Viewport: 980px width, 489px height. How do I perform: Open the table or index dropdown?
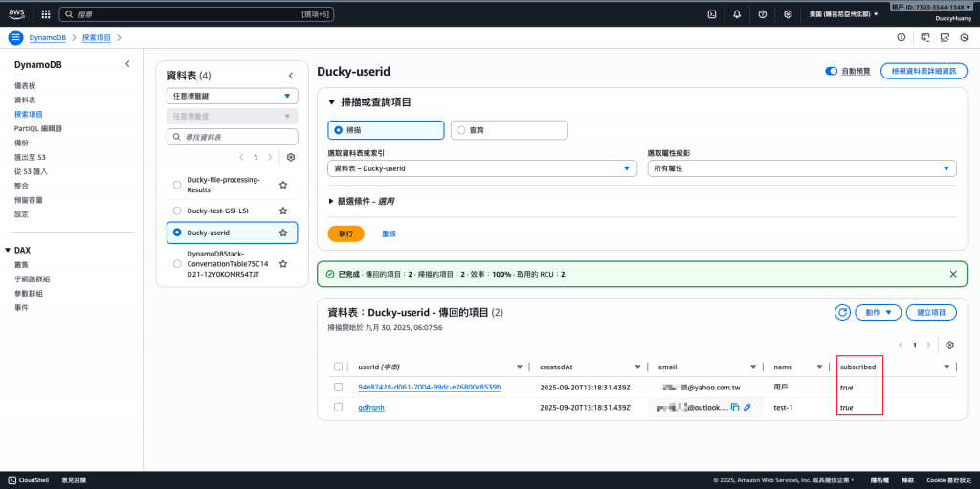tap(482, 168)
